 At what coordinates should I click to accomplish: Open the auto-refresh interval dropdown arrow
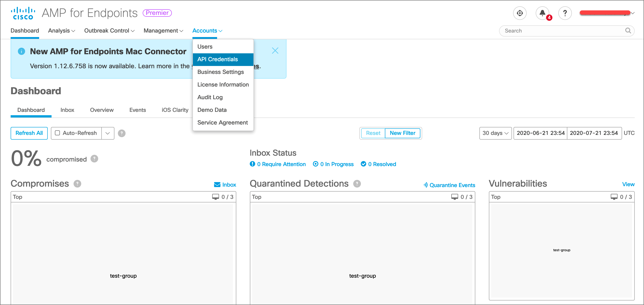[x=108, y=133]
